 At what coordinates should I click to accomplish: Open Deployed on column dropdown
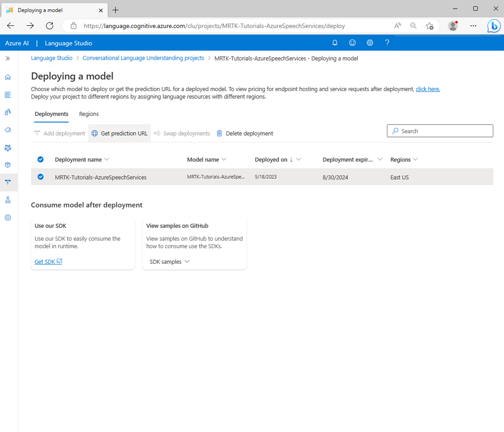click(x=299, y=159)
